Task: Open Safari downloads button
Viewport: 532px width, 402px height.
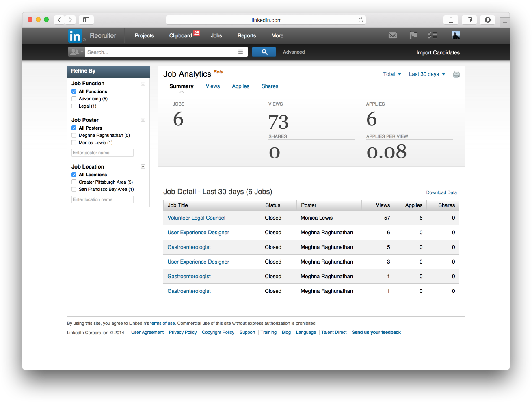Action: coord(488,20)
